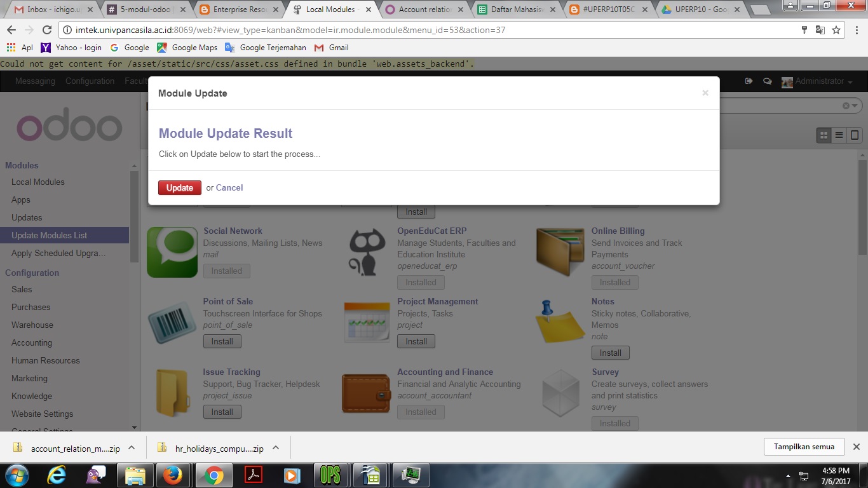Switch to kanban view icon
Viewport: 868px width, 488px height.
(824, 135)
